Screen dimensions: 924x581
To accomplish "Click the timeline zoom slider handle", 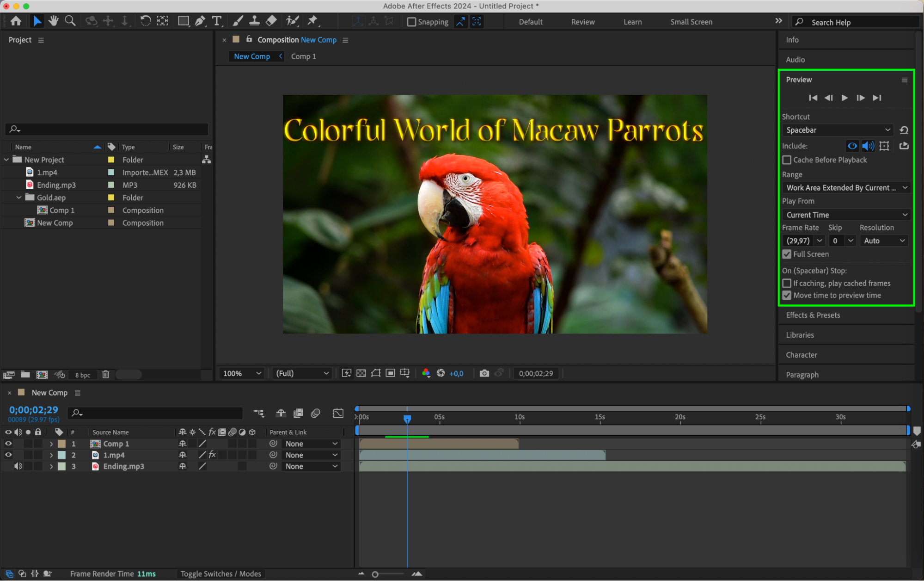I will 375,574.
